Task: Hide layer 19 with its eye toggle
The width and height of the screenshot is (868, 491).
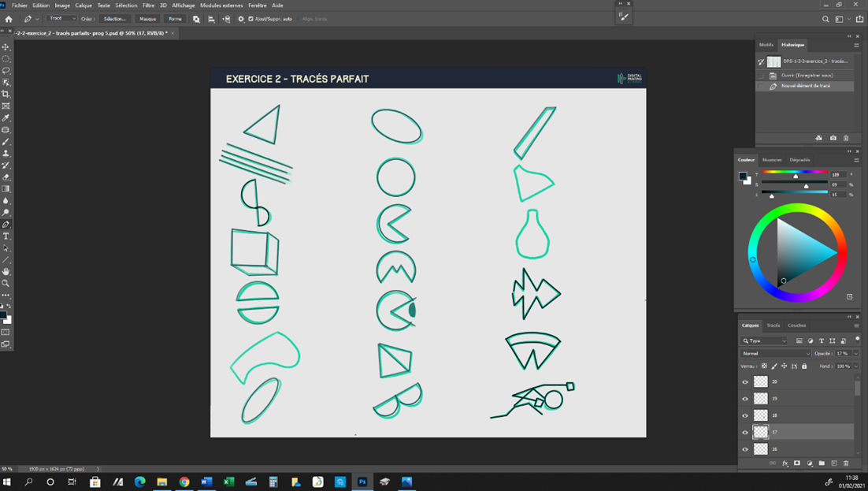Action: [745, 397]
